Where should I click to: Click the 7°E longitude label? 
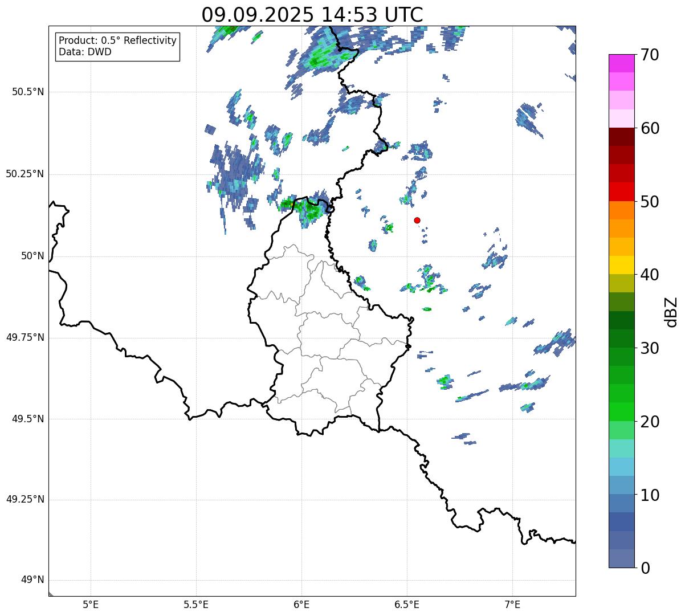pyautogui.click(x=512, y=604)
